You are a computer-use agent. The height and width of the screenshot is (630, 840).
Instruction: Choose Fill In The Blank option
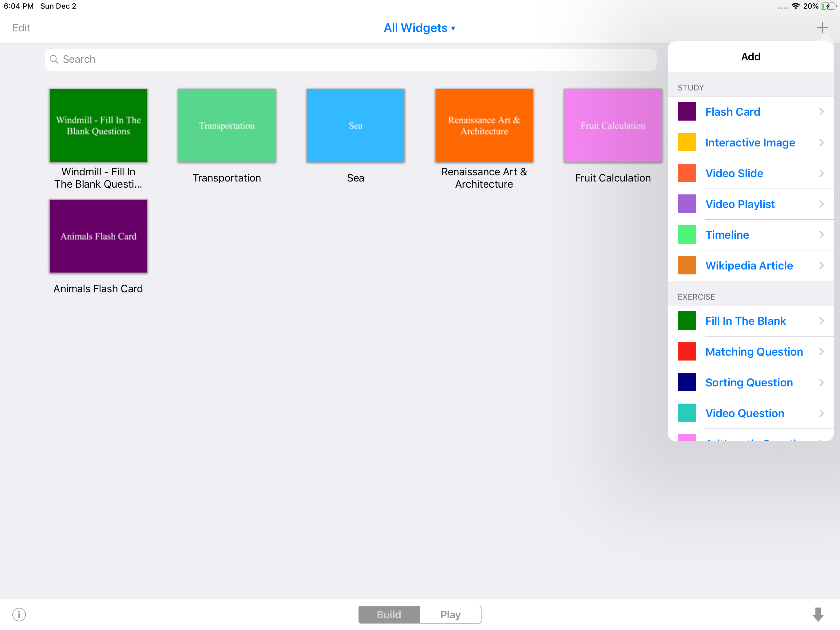point(745,321)
